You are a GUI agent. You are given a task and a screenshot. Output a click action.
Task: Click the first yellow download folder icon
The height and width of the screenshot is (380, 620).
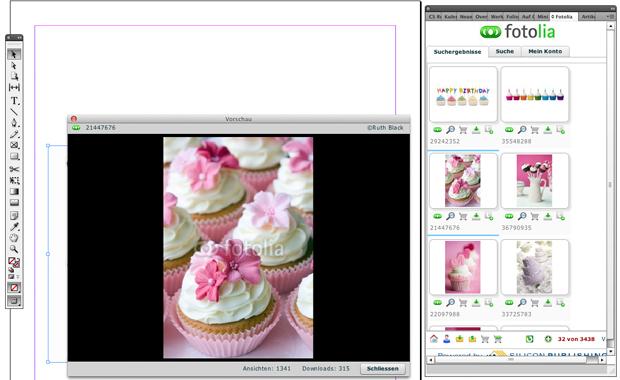pyautogui.click(x=459, y=339)
